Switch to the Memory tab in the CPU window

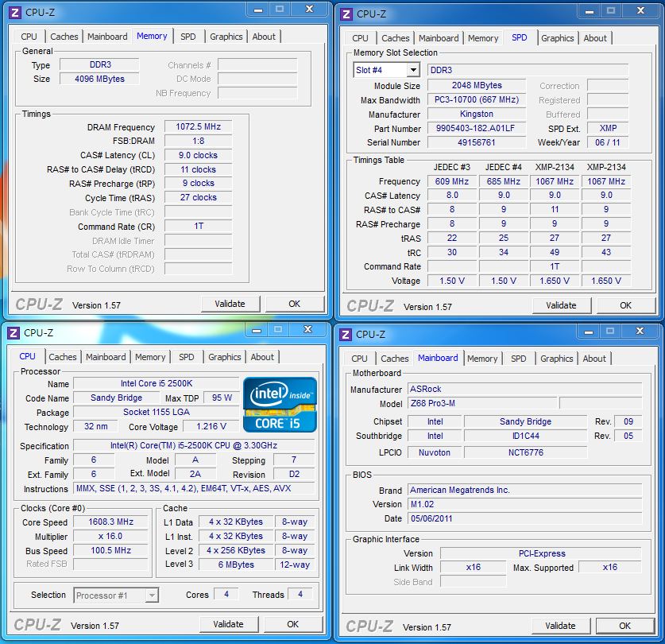[x=150, y=358]
